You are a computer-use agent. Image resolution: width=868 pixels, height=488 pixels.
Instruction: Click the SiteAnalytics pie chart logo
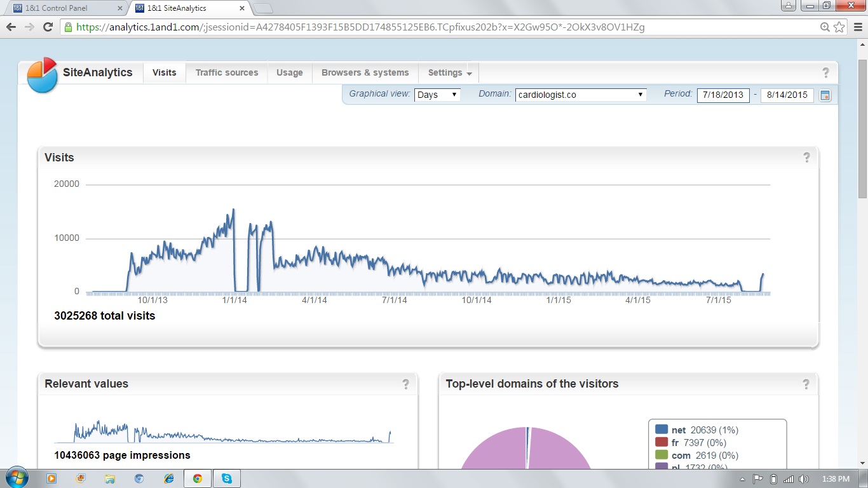[x=42, y=75]
